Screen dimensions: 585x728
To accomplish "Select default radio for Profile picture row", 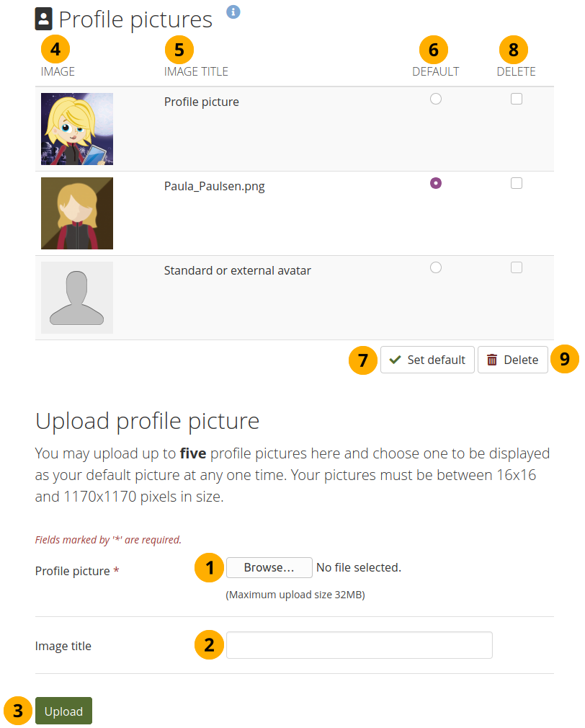I will (x=435, y=99).
